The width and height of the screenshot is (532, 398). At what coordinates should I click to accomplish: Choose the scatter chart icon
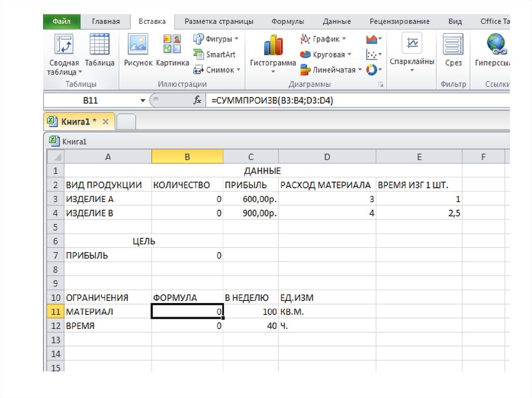(x=374, y=54)
